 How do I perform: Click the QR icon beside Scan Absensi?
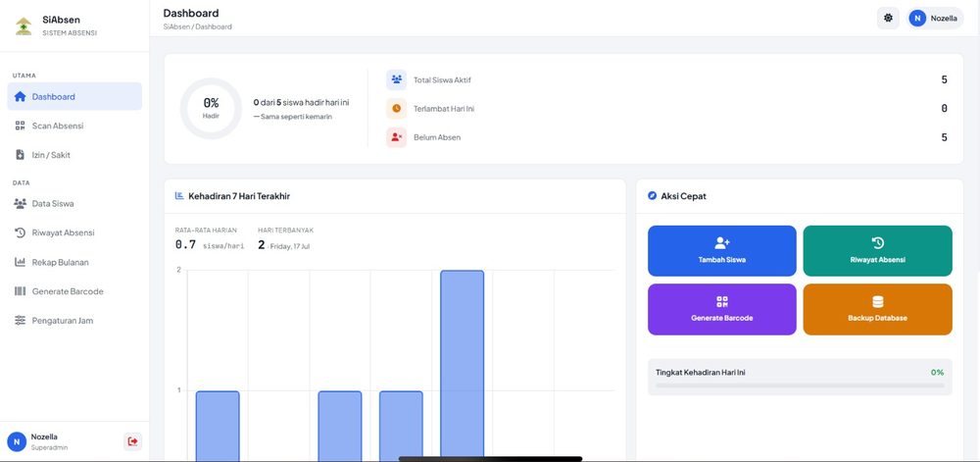[x=20, y=126]
